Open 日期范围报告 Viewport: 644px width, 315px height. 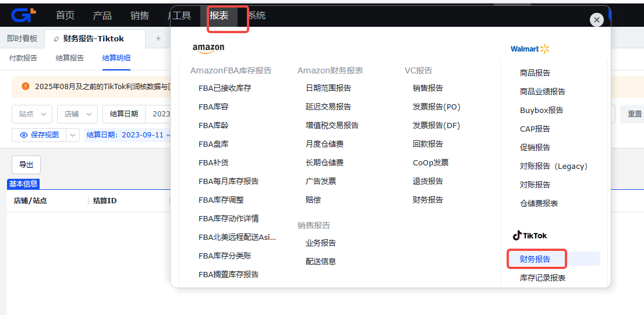[x=328, y=88]
